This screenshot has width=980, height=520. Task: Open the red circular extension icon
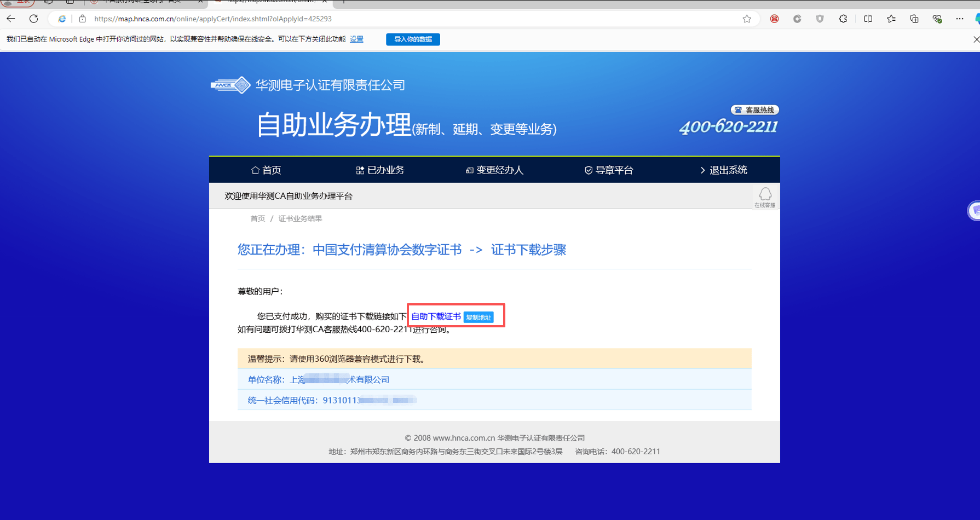coord(774,19)
